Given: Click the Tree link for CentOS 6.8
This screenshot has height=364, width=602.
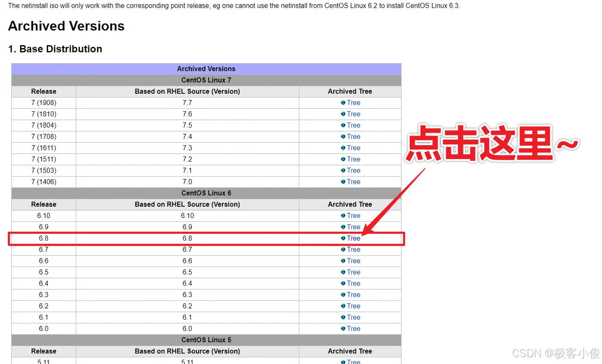Looking at the screenshot, I should click(x=353, y=238).
